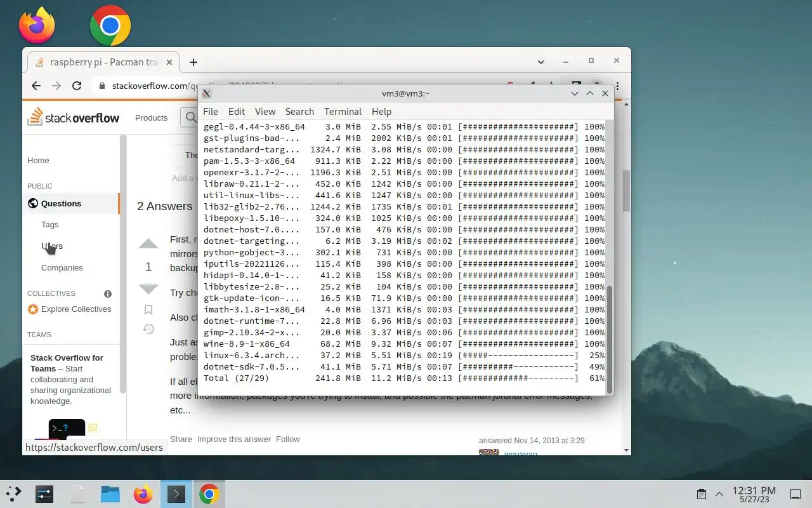Open the terminal Help menu
812x508 pixels.
[x=381, y=112]
